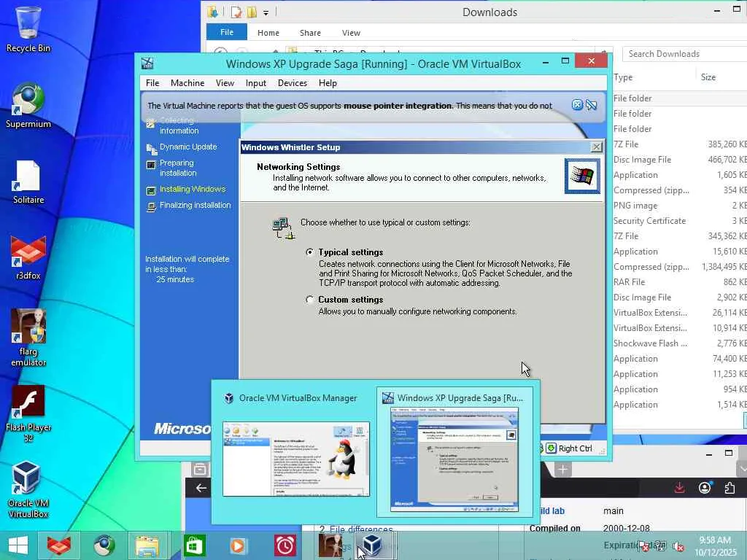Close the Windows Whistler Setup dialog
The width and height of the screenshot is (747, 560).
[x=596, y=147]
